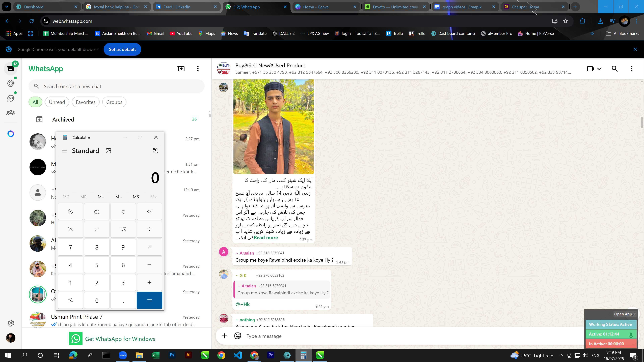
Task: Open missing boy photo thumbnail
Action: click(x=274, y=127)
